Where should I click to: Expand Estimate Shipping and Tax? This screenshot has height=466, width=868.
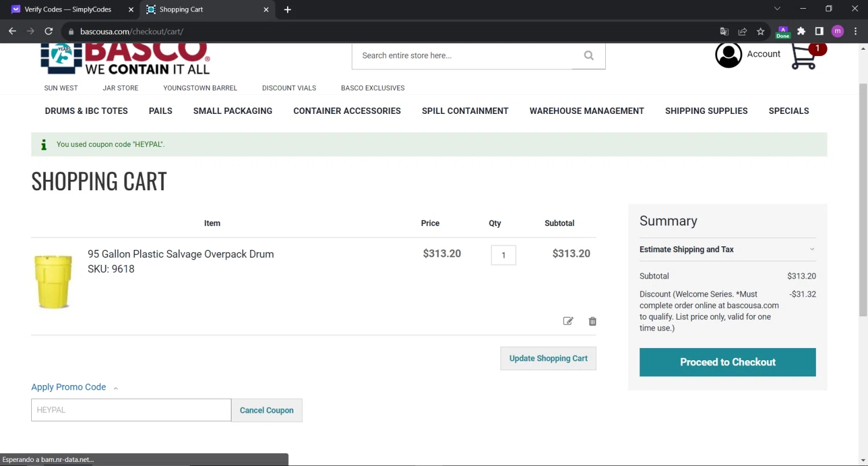tap(727, 250)
